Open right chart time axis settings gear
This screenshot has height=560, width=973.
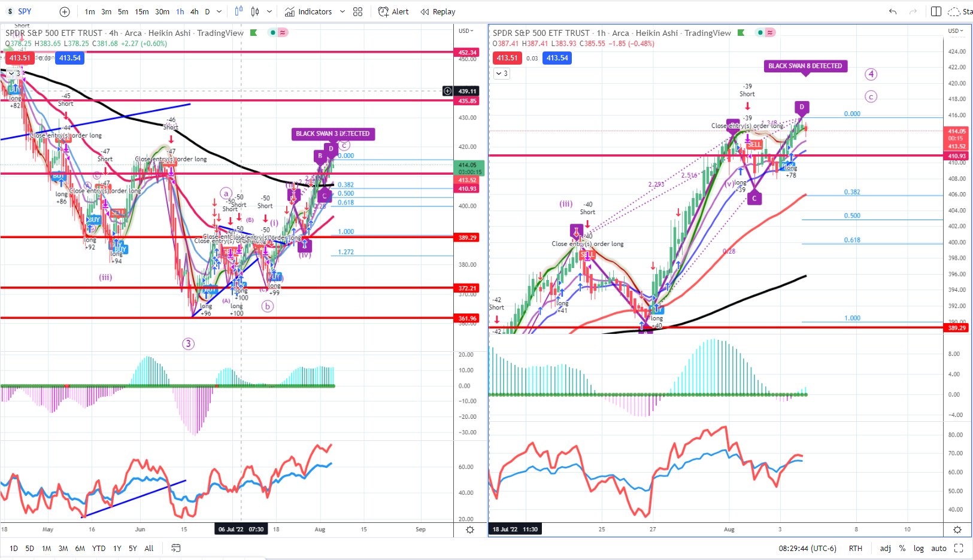[957, 529]
